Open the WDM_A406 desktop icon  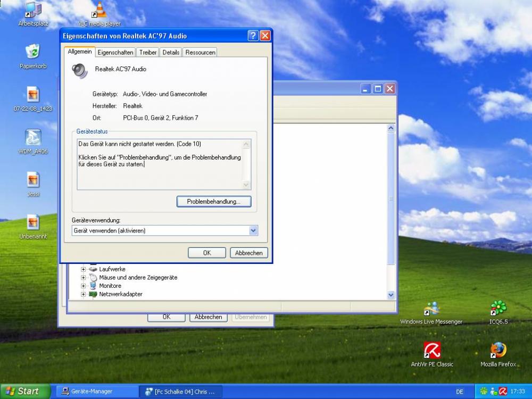click(x=33, y=137)
